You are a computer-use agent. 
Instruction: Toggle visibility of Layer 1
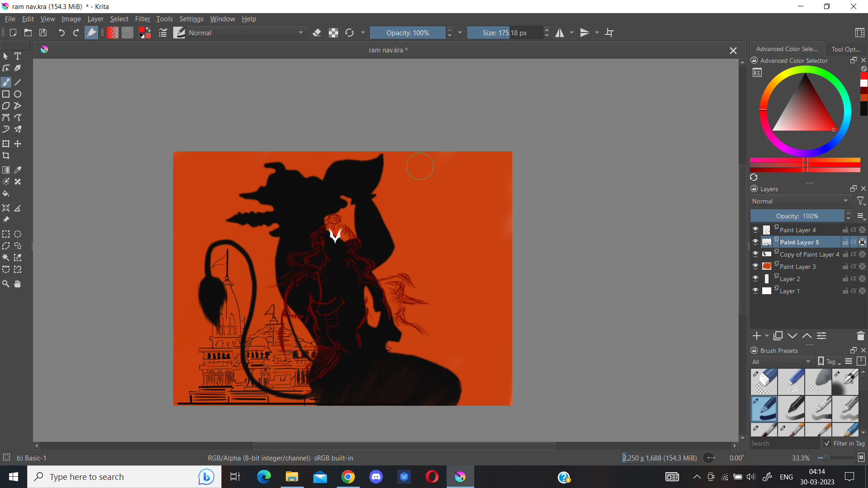(x=755, y=291)
